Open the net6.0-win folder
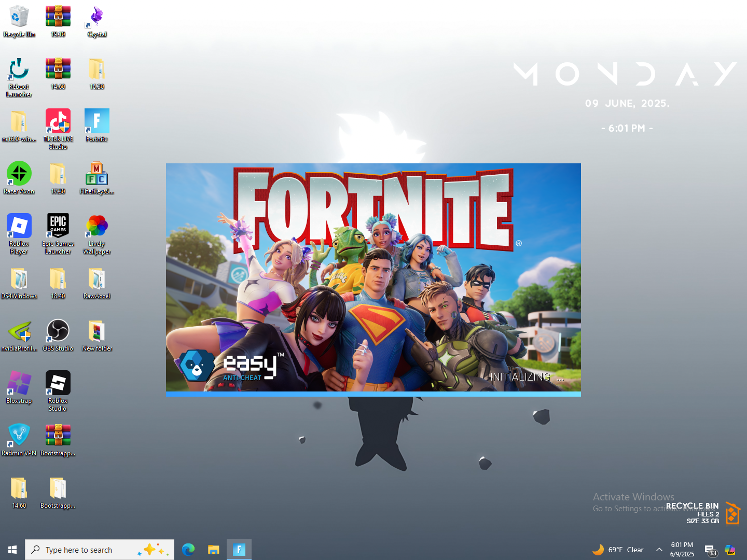747x560 pixels. tap(19, 126)
